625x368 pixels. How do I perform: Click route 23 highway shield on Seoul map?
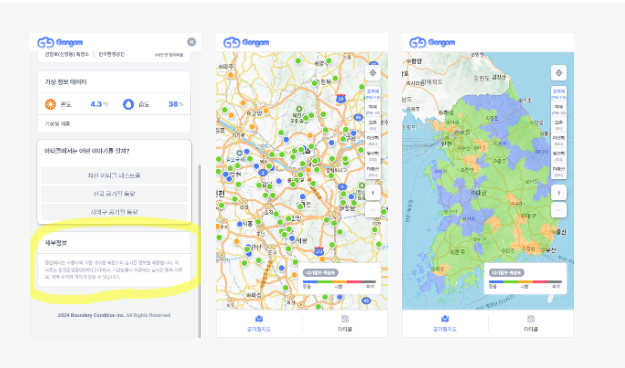[x=340, y=98]
